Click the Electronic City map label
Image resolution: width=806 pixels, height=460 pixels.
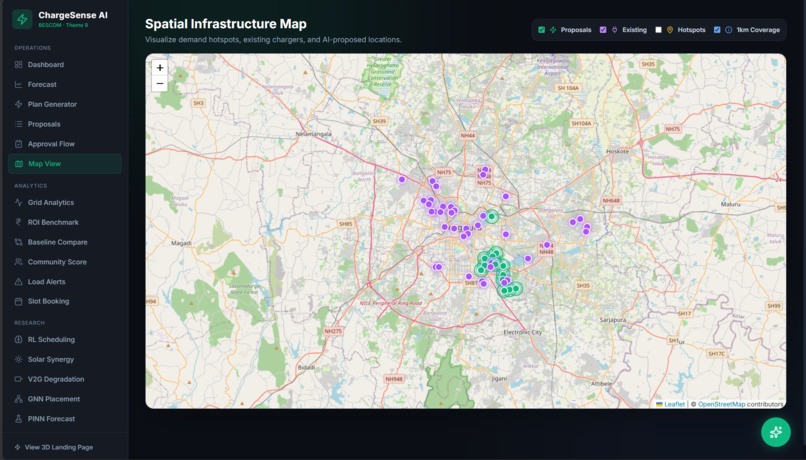[523, 332]
